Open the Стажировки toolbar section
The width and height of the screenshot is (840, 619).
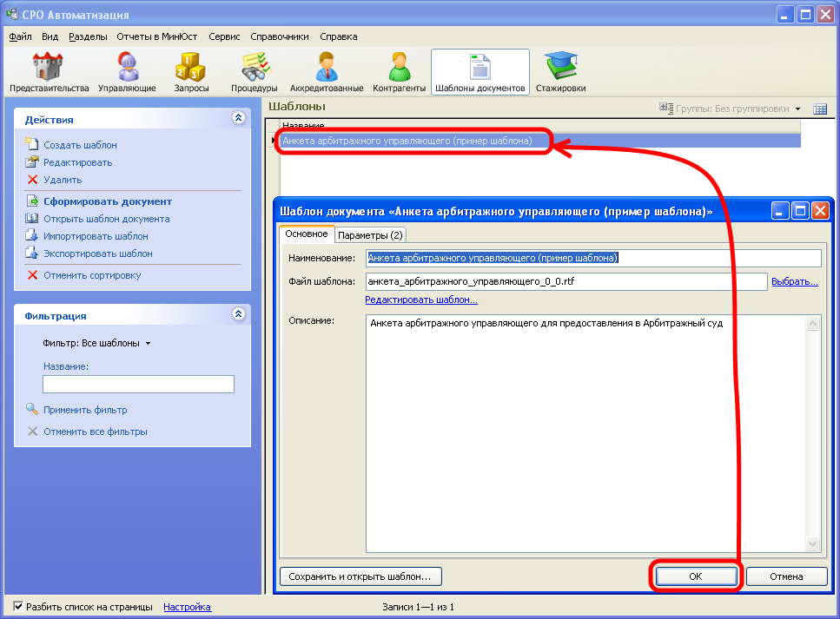560,73
